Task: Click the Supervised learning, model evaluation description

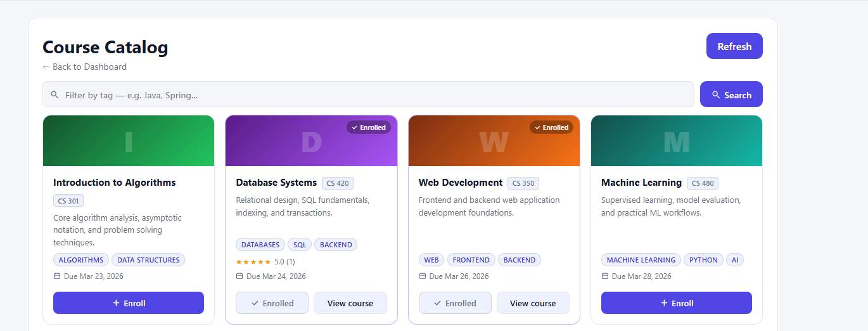Action: coord(671,206)
